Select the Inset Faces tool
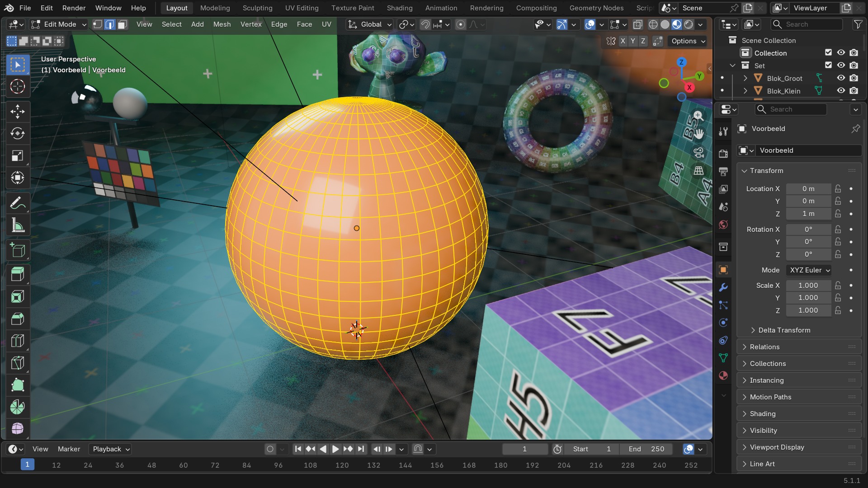 coord(18,297)
